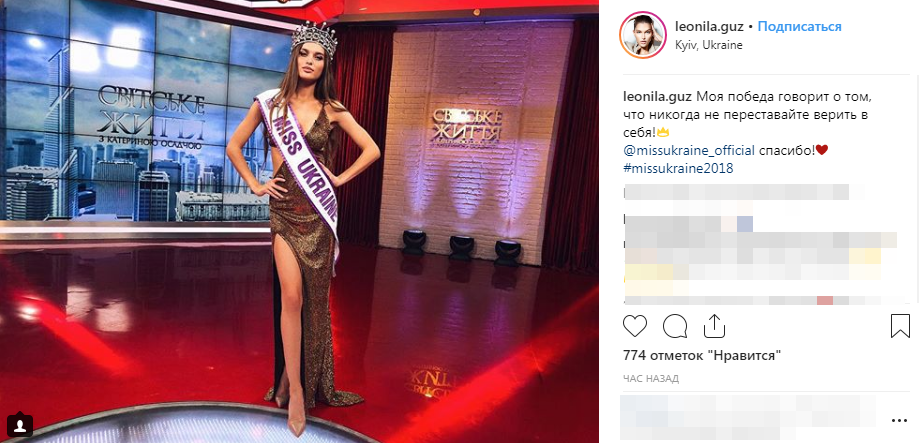Viewport: 919px width, 443px height.
Task: Open leonila.guz profile avatar
Action: [642, 35]
